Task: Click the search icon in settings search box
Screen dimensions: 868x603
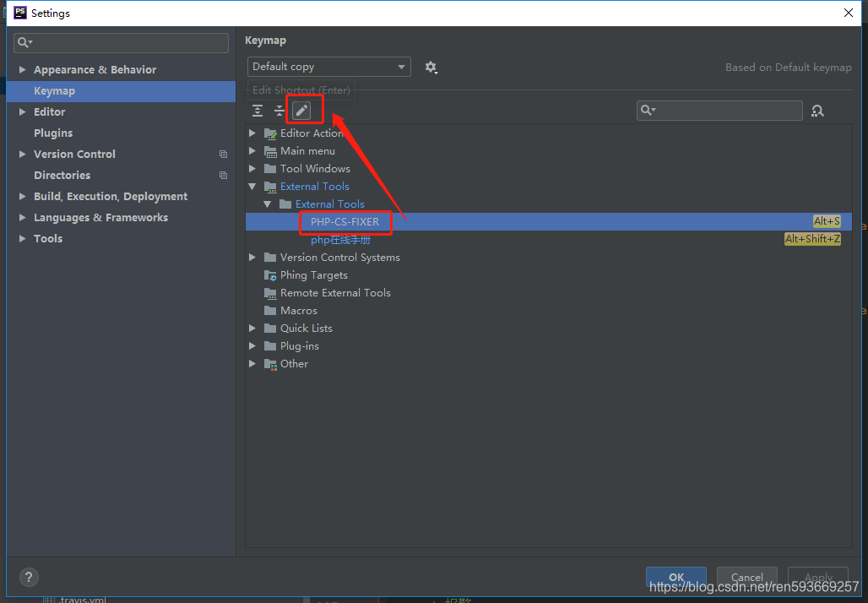Action: pos(24,42)
